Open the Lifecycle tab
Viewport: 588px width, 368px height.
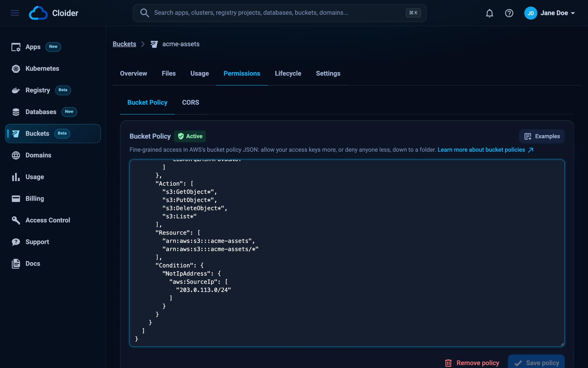[x=288, y=74]
